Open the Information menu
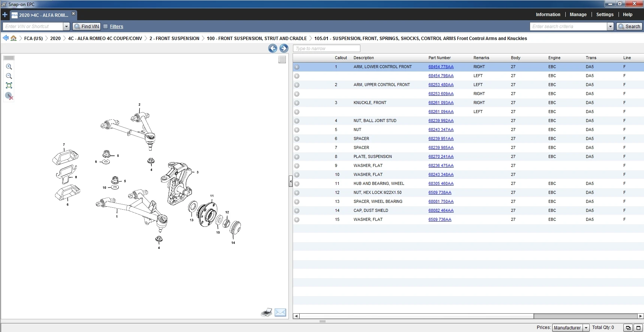This screenshot has height=332, width=644. [x=548, y=15]
